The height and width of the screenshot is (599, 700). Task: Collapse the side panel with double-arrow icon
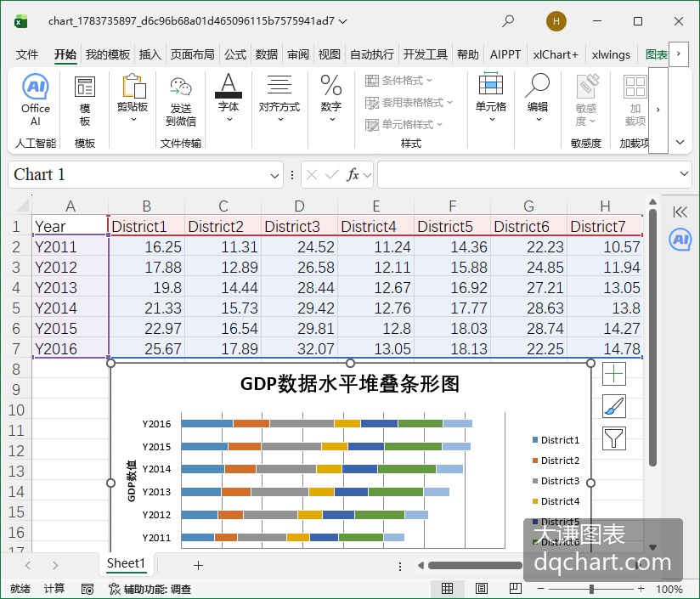tap(680, 212)
